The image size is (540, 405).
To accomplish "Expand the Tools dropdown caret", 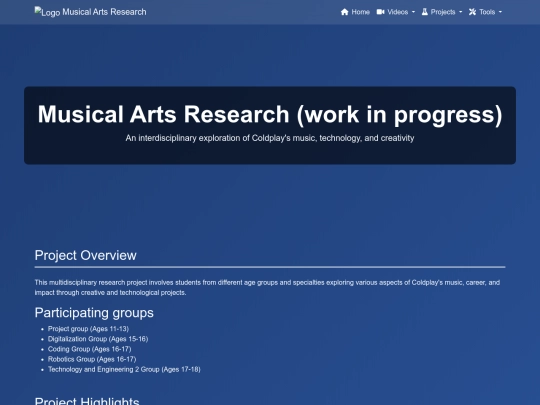I will tap(500, 12).
